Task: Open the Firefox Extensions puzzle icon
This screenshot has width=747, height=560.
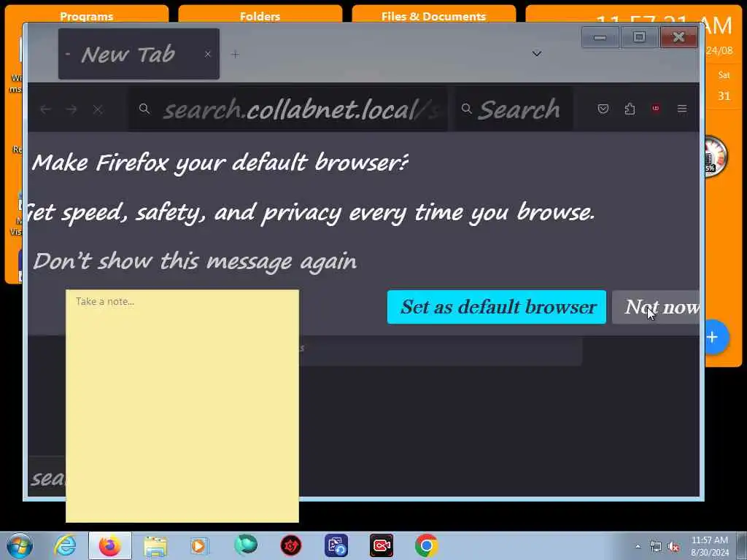Action: point(630,109)
